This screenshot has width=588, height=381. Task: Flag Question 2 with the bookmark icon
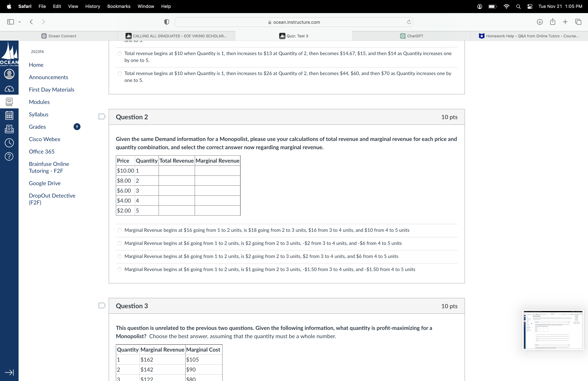(x=102, y=117)
